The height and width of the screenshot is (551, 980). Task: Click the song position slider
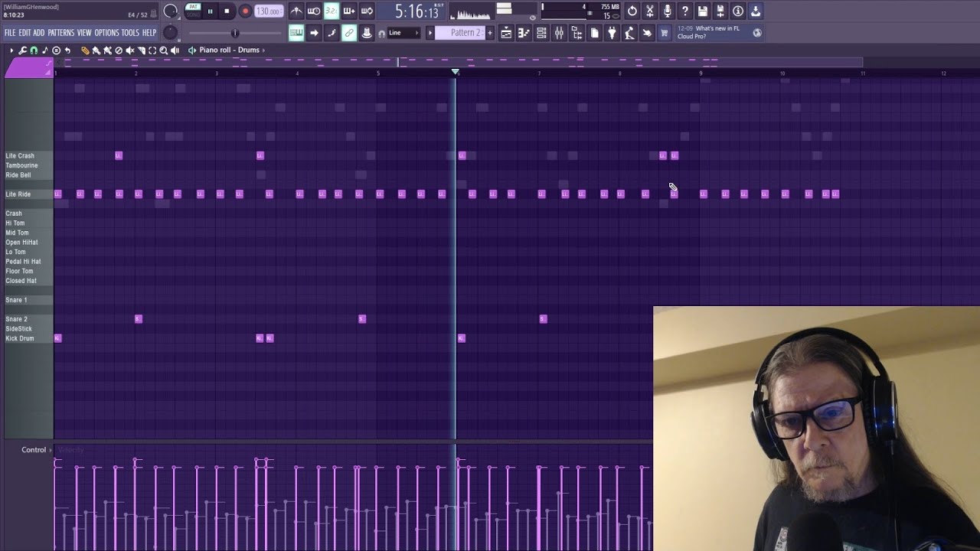click(x=235, y=33)
